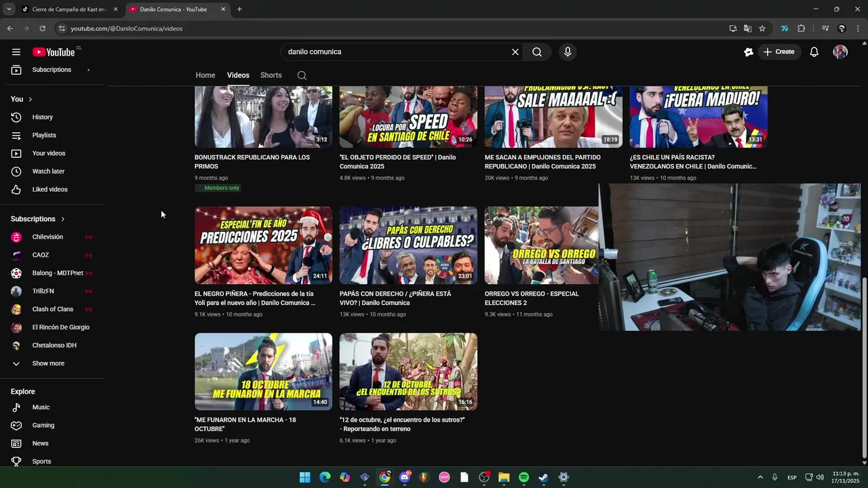Open the PREDICCIONES 2025 video thumbnail
The image size is (868, 488).
264,245
